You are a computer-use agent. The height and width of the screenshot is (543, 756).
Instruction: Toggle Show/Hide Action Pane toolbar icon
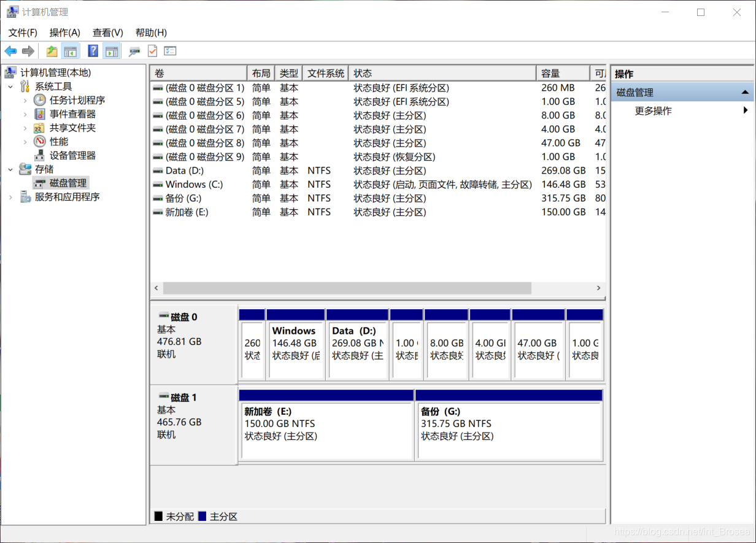[111, 51]
